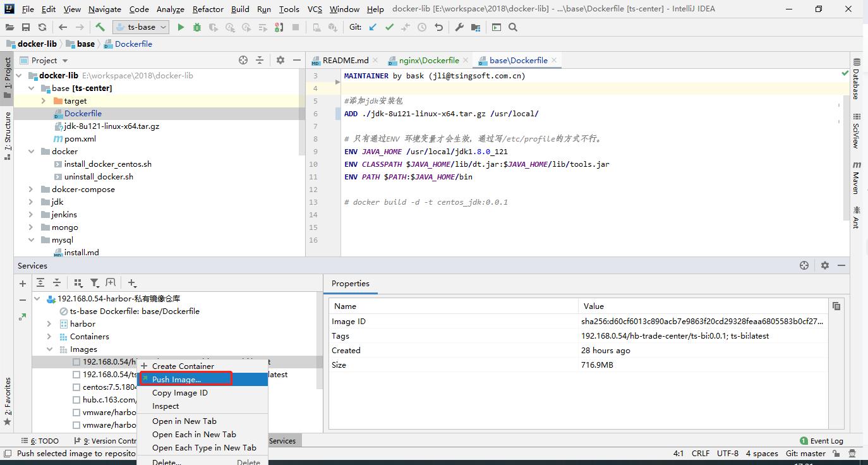This screenshot has height=465, width=868.
Task: Toggle the 1: Project tool window
Action: [x=8, y=76]
